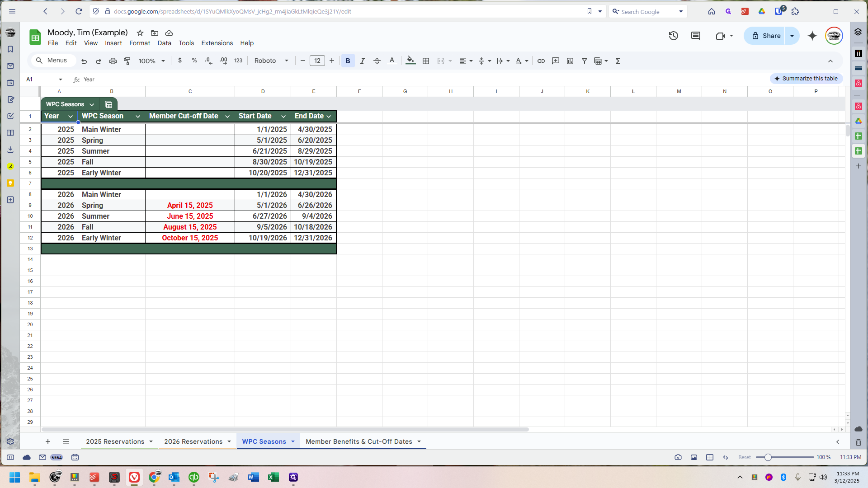This screenshot has height=488, width=868.
Task: Insert a chart using toolbar icon
Action: pos(570,61)
